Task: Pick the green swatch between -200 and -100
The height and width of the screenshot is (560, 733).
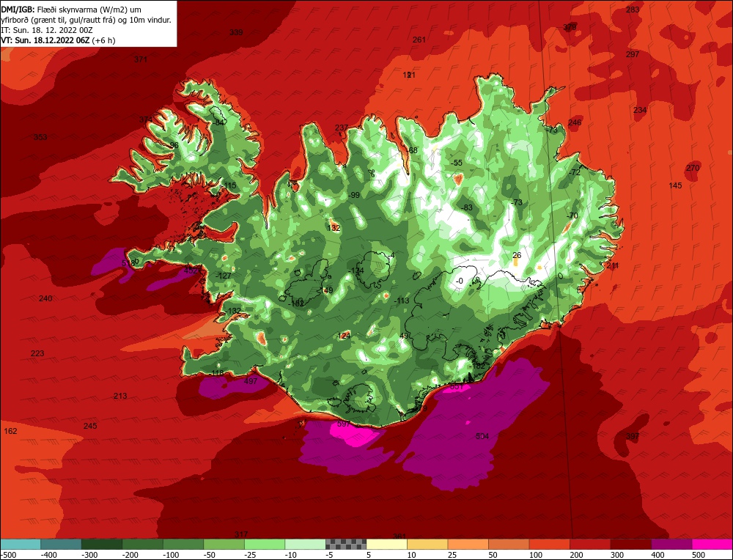Action: pos(142,544)
